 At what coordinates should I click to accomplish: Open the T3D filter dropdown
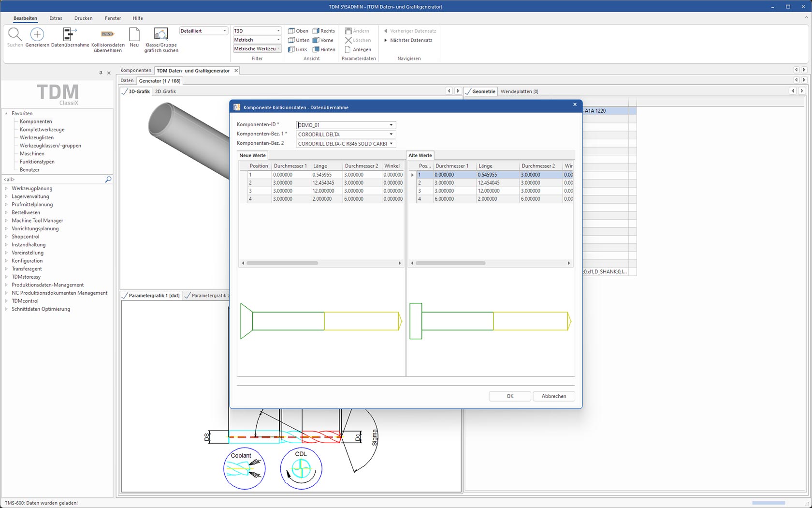point(278,31)
